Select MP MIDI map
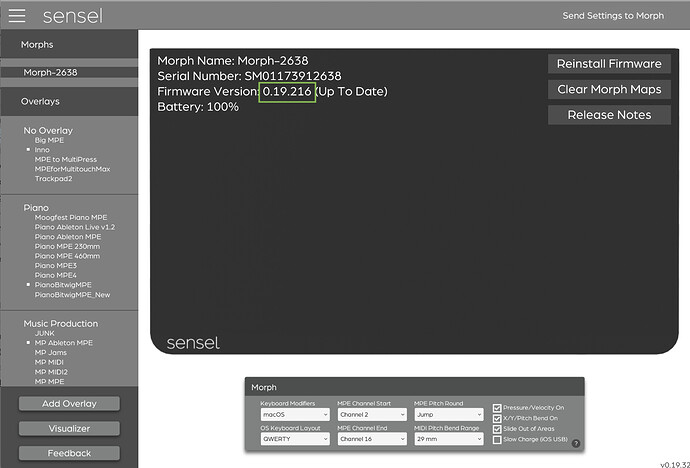The height and width of the screenshot is (468, 690). click(x=49, y=362)
